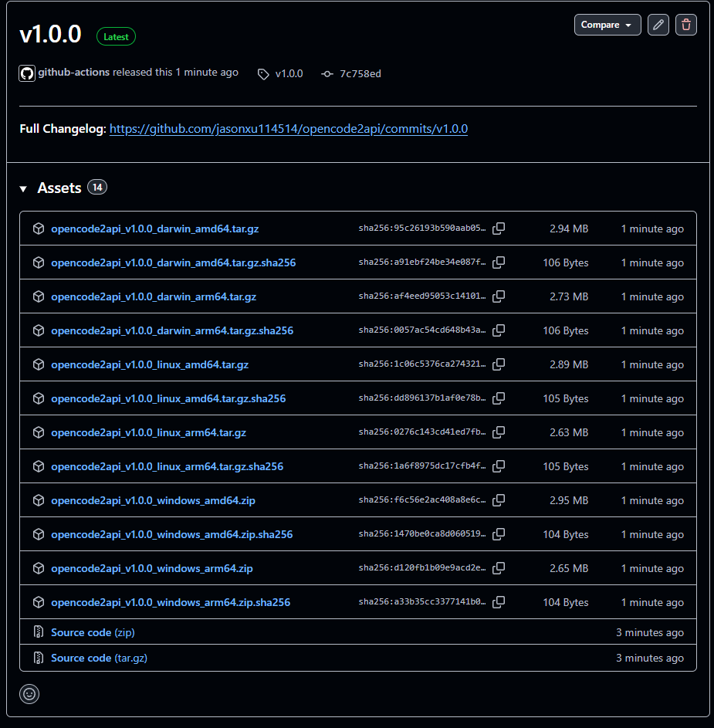Download darwin_arm64.tar.gz.sha256 file
This screenshot has height=728, width=714.
tap(172, 330)
